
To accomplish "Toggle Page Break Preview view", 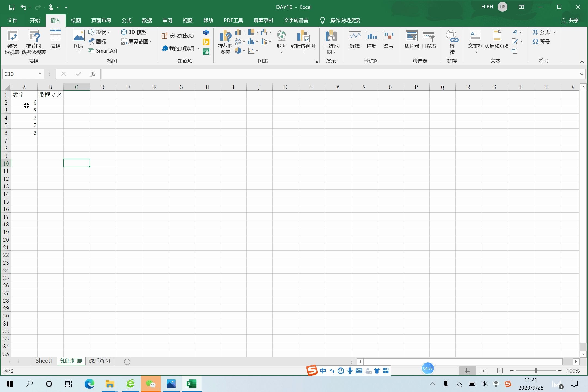I will [x=500, y=371].
